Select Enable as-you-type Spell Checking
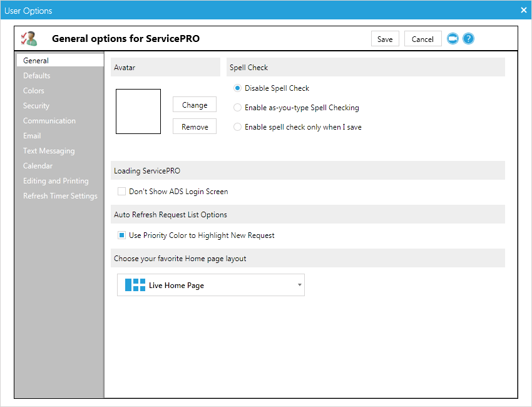 tap(237, 108)
